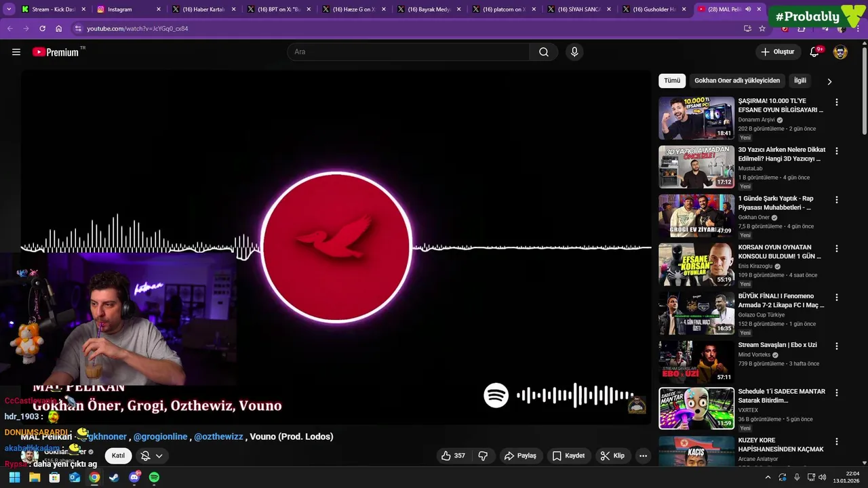
Task: Open Discord from the taskbar
Action: click(x=134, y=477)
